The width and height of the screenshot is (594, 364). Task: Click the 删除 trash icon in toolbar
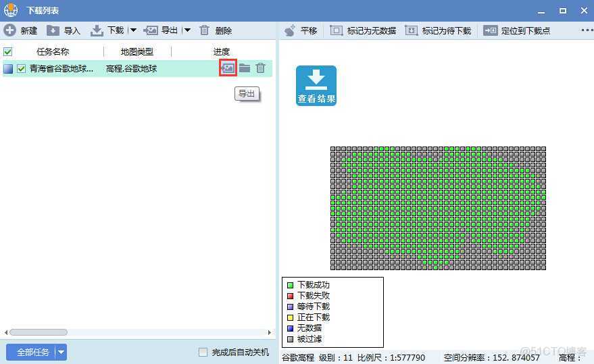[x=204, y=30]
